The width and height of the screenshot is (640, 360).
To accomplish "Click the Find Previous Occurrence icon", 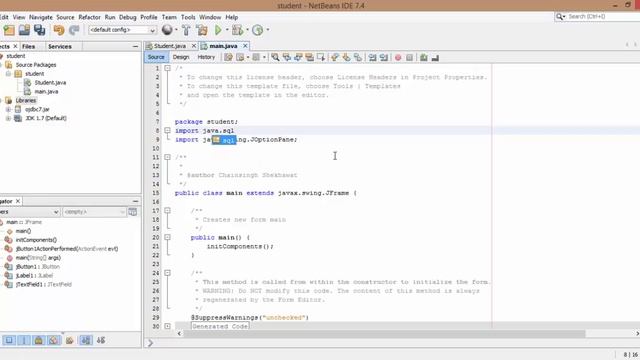I will (287, 58).
